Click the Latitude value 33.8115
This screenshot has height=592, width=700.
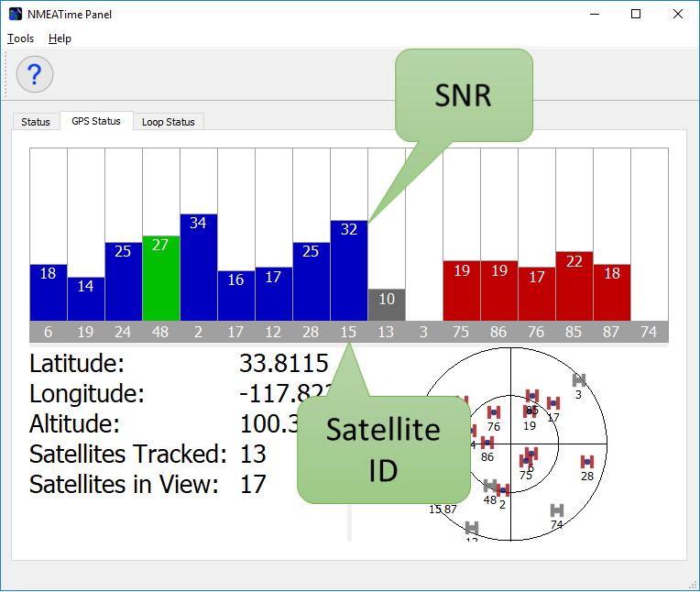point(284,363)
